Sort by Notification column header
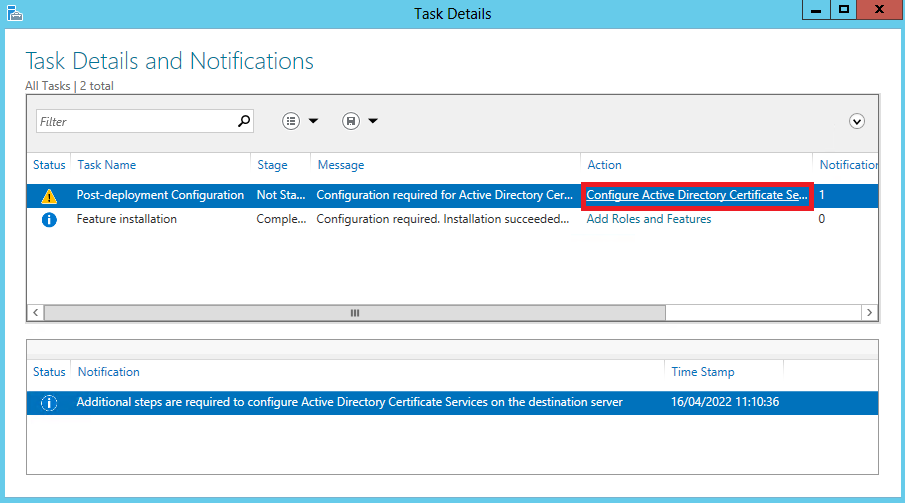This screenshot has width=905, height=503. pos(109,372)
